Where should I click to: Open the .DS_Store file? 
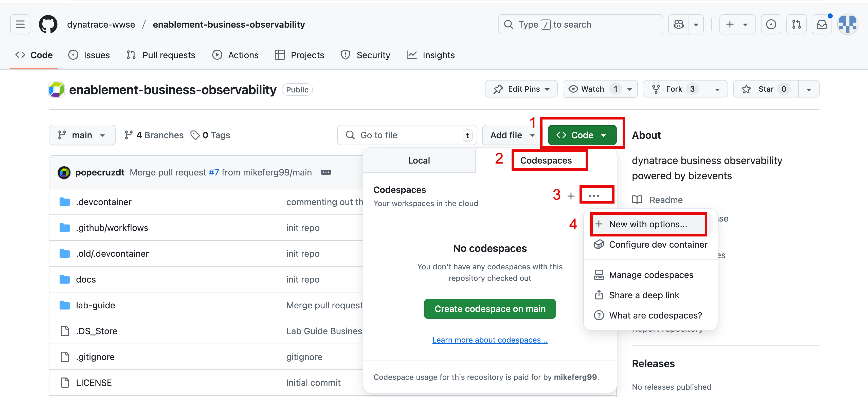point(97,331)
